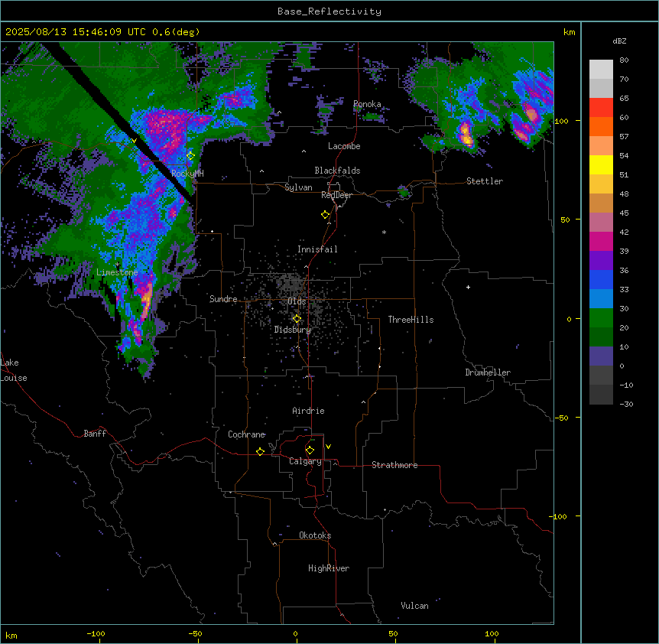Click the Airdrie city label
This screenshot has width=659, height=644.
[308, 411]
